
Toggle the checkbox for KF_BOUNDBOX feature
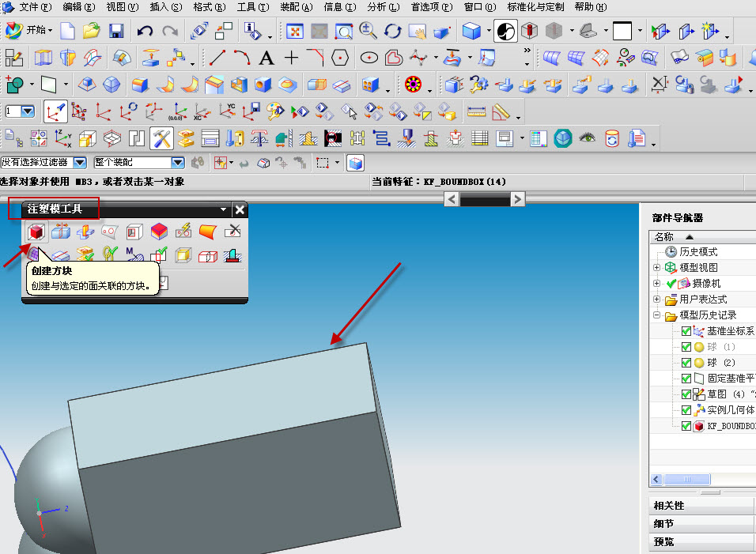pos(686,426)
